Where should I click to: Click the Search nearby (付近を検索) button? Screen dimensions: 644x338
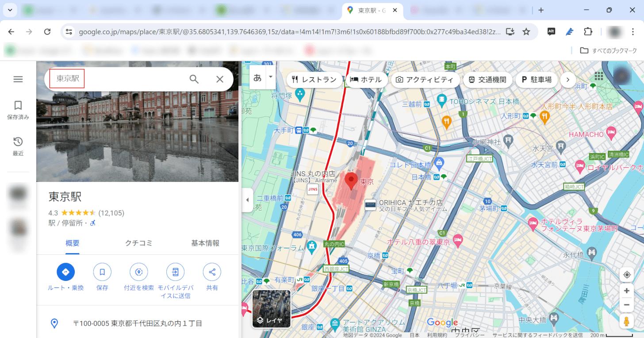coord(139,277)
